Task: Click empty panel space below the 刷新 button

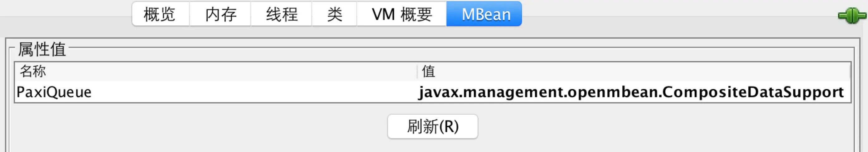Action: click(x=433, y=145)
